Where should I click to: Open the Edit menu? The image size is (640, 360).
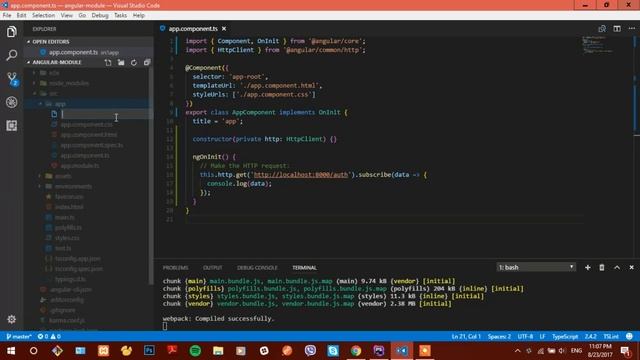(22, 15)
